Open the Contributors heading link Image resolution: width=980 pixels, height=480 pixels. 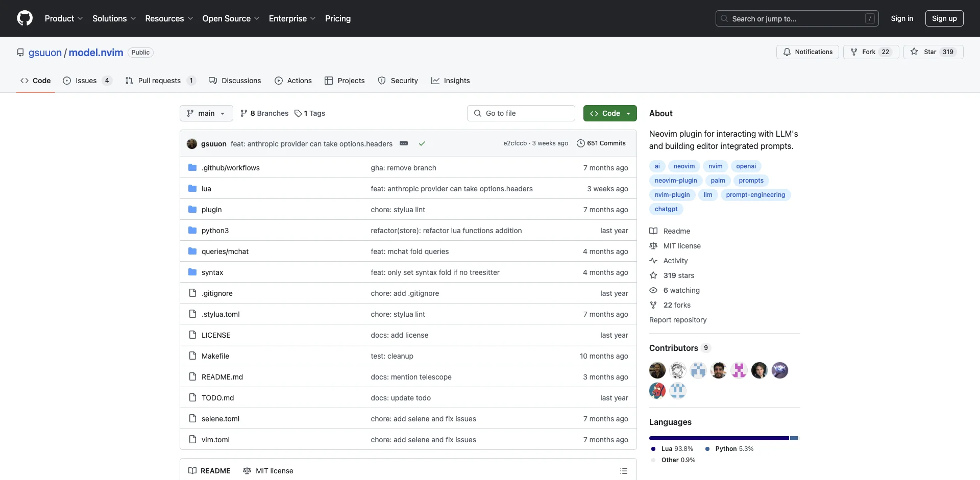[680, 348]
